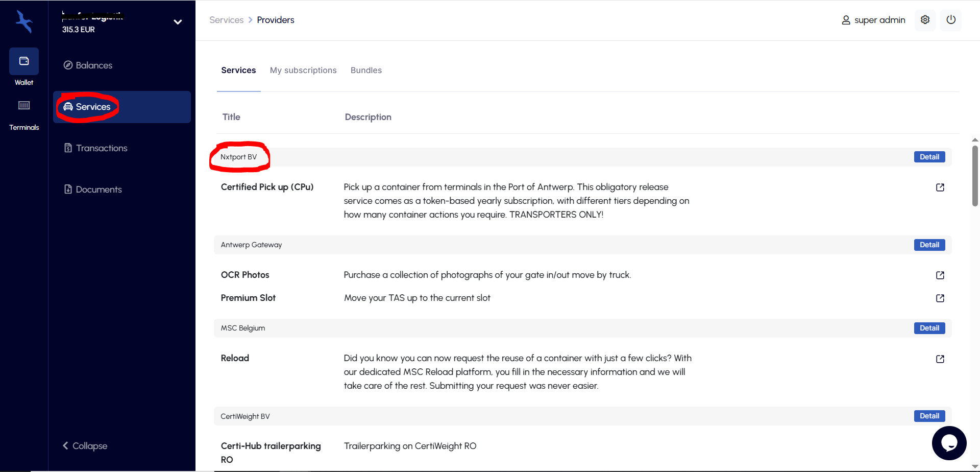The width and height of the screenshot is (980, 472).
Task: Click the Premium Slot service title
Action: (x=248, y=298)
